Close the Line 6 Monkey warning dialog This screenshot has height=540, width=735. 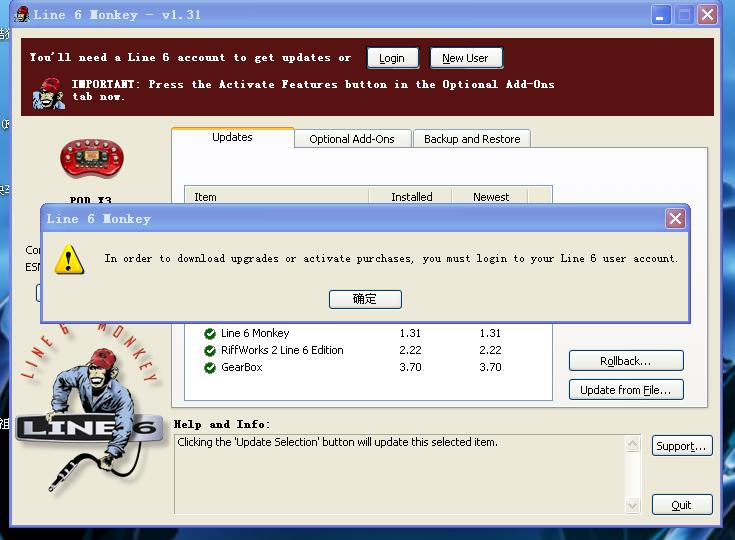[x=675, y=218]
